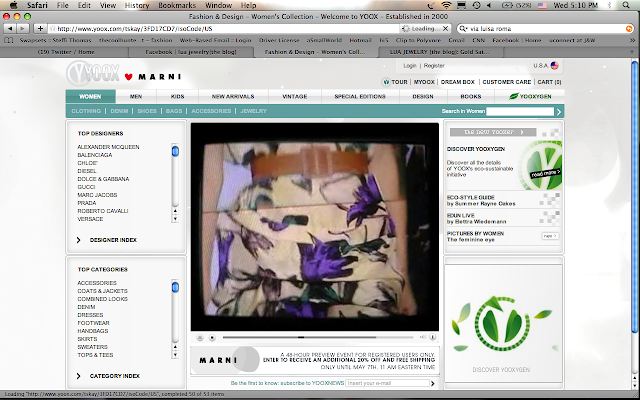
Task: Select the NEW ARRIVALS tab
Action: (233, 96)
